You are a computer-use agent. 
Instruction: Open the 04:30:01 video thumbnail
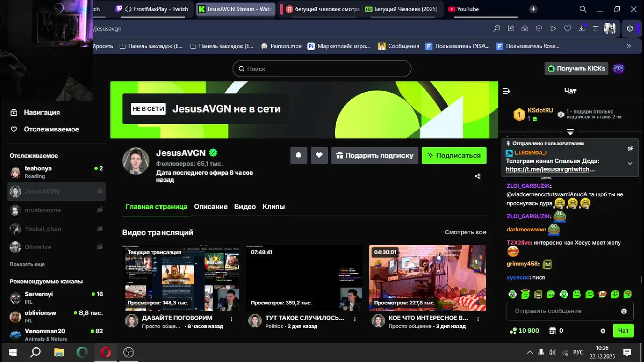(427, 278)
